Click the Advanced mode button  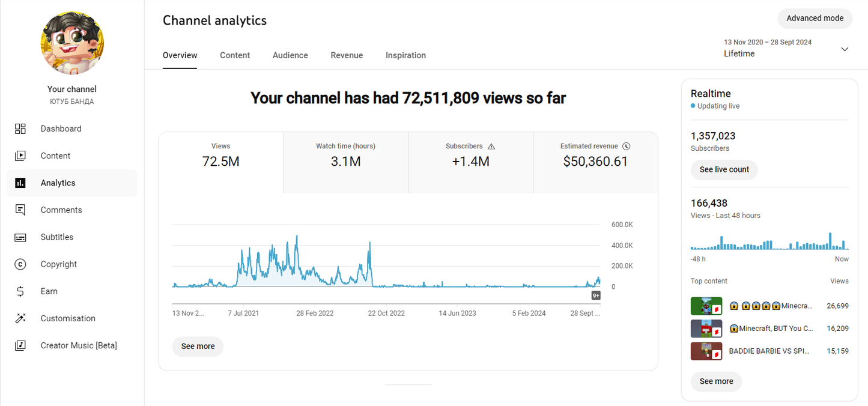(815, 18)
